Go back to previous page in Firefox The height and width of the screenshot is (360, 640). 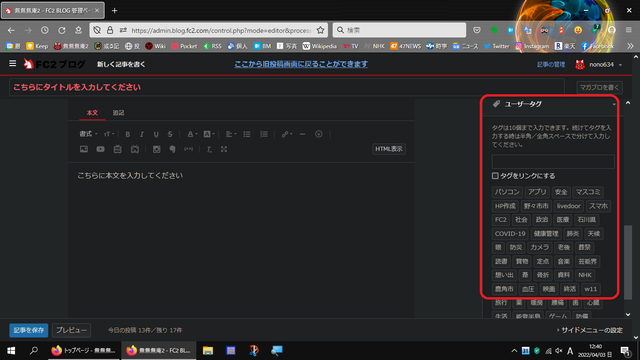click(11, 30)
